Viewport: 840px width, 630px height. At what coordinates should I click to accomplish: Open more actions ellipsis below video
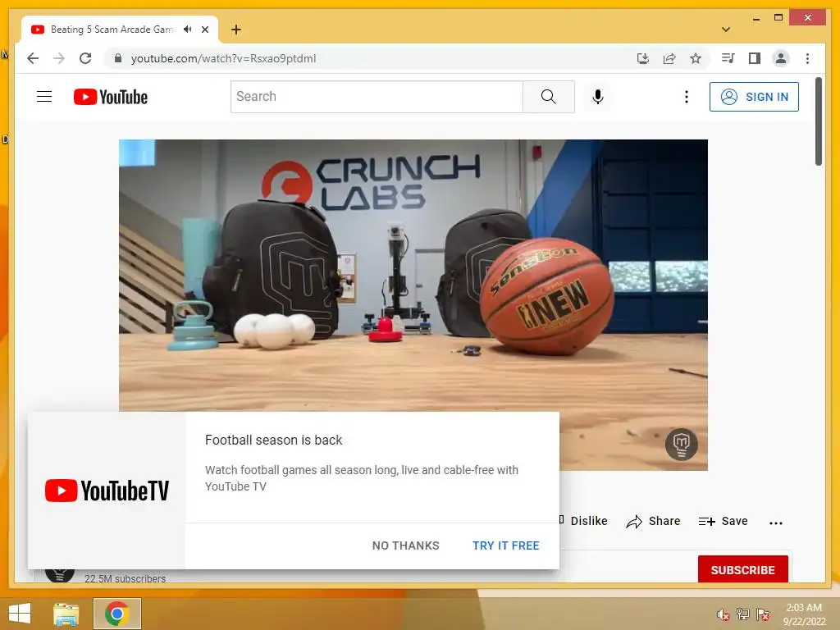pos(775,523)
